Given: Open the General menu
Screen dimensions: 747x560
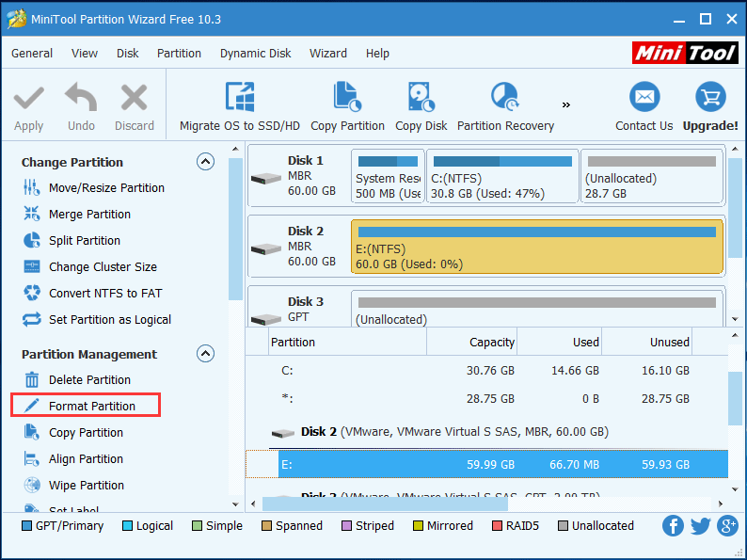Looking at the screenshot, I should [32, 54].
